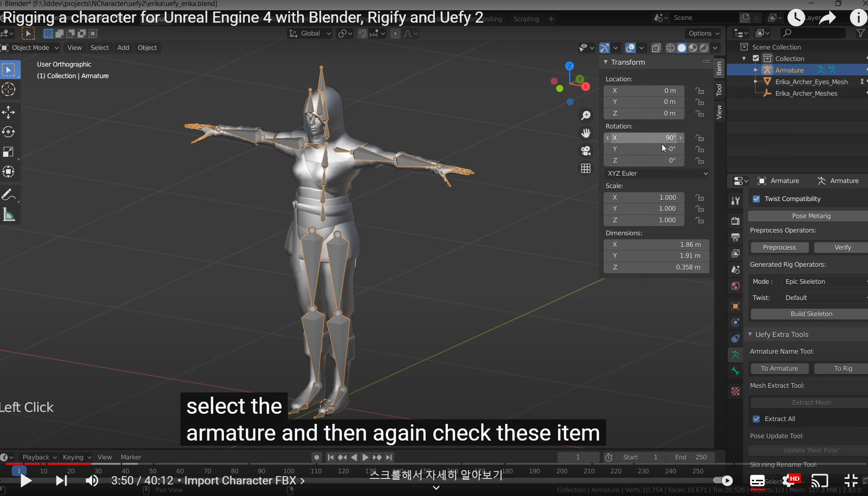Open the Add menu
The height and width of the screenshot is (496, 868).
[x=123, y=48]
